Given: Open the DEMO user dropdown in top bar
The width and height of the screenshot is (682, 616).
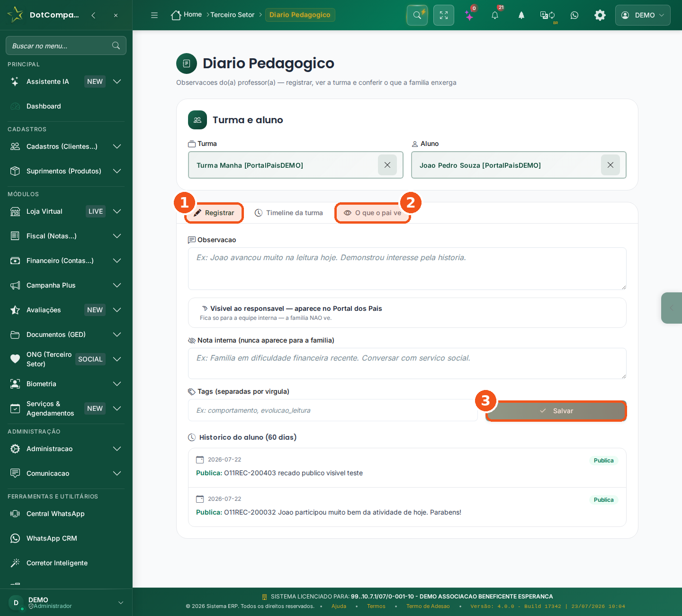Looking at the screenshot, I should click(643, 15).
